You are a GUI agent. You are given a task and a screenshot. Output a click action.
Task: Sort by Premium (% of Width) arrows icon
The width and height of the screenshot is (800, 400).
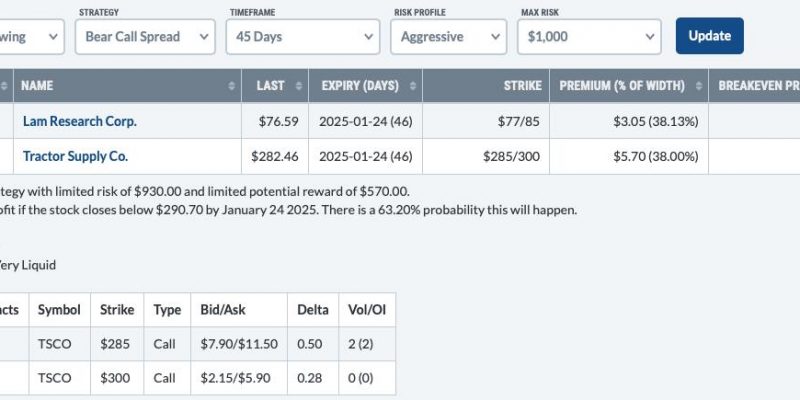(x=698, y=86)
